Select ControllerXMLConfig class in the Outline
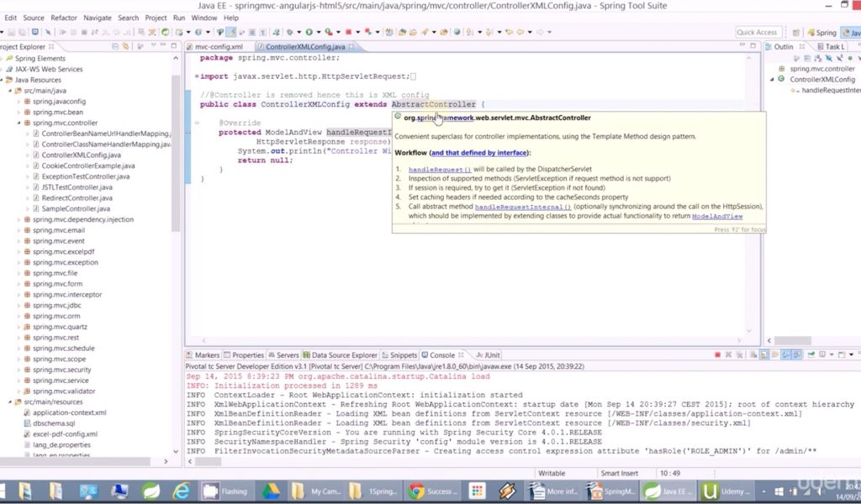Image resolution: width=861 pixels, height=504 pixels. point(821,79)
